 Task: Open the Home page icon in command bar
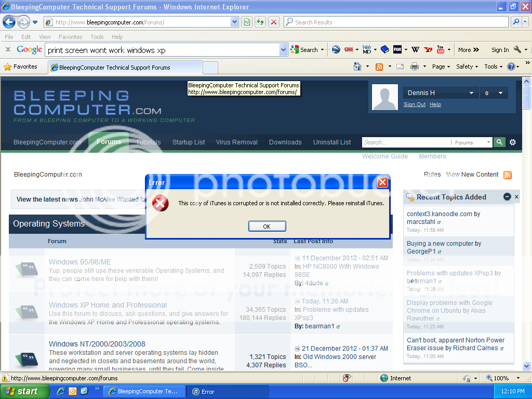[357, 66]
